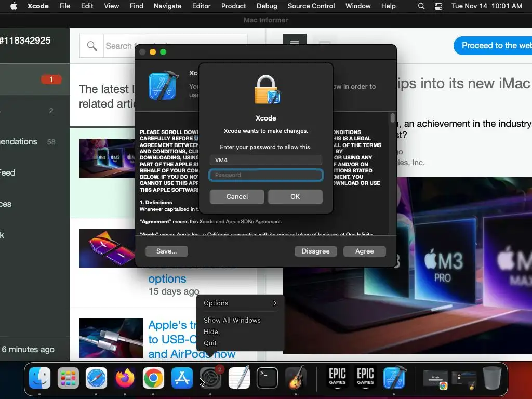Click the date and time in menu bar
Screen dimensions: 532x399
click(x=486, y=6)
